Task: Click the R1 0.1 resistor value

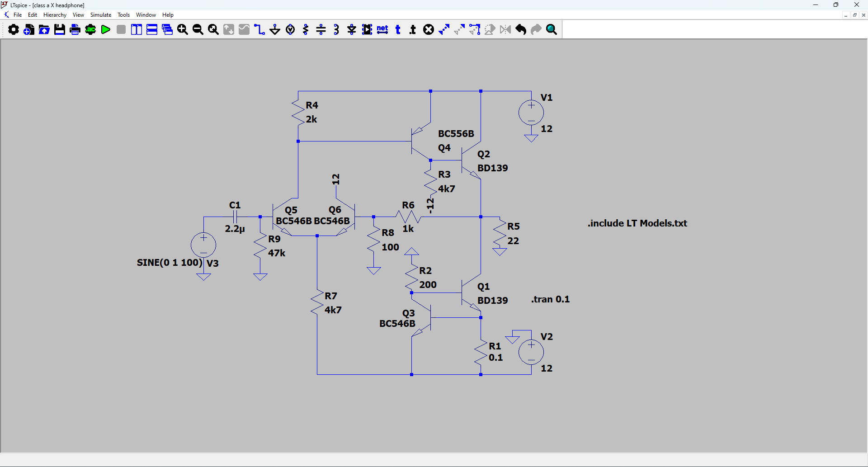Action: tap(496, 358)
